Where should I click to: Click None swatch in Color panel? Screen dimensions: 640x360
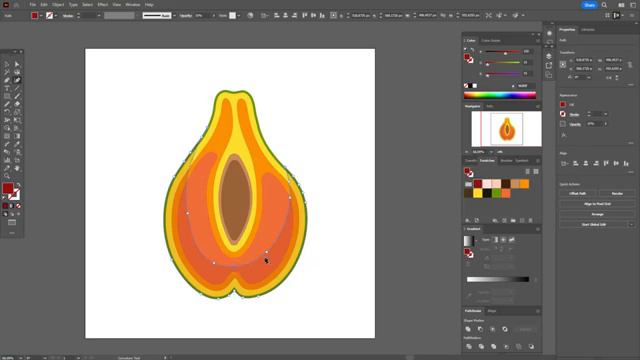pos(466,86)
